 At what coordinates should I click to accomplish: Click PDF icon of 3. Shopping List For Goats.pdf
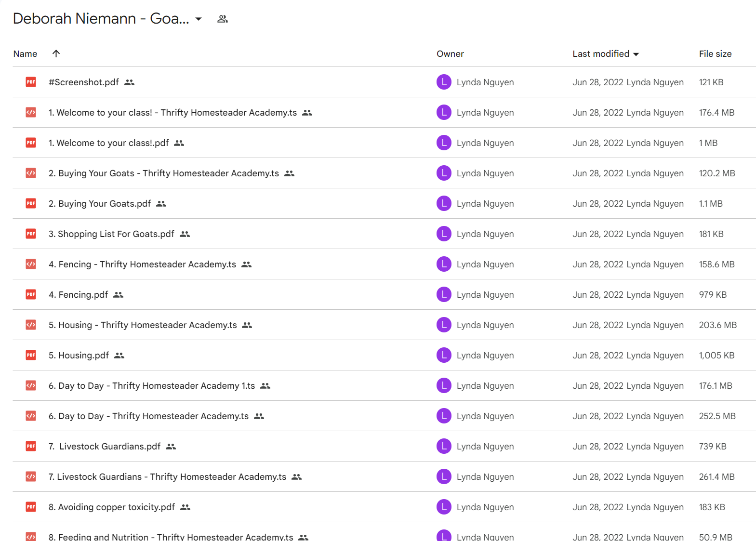(x=31, y=234)
